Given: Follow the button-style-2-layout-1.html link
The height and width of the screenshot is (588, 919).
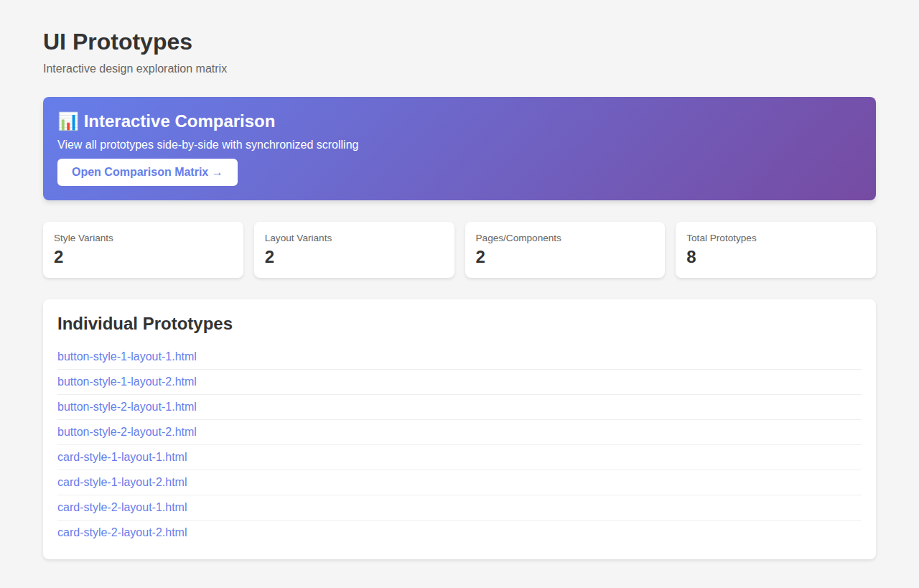Looking at the screenshot, I should point(127,407).
